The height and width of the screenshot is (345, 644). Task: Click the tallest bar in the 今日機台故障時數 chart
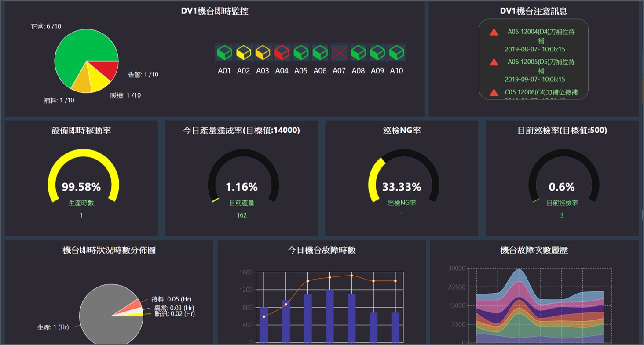click(329, 316)
